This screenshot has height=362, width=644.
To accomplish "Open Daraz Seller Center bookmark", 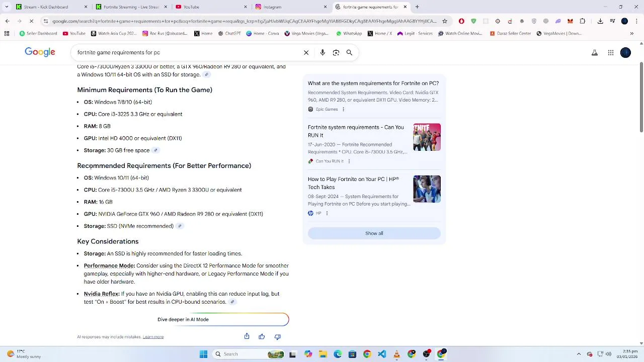I will coord(510,33).
